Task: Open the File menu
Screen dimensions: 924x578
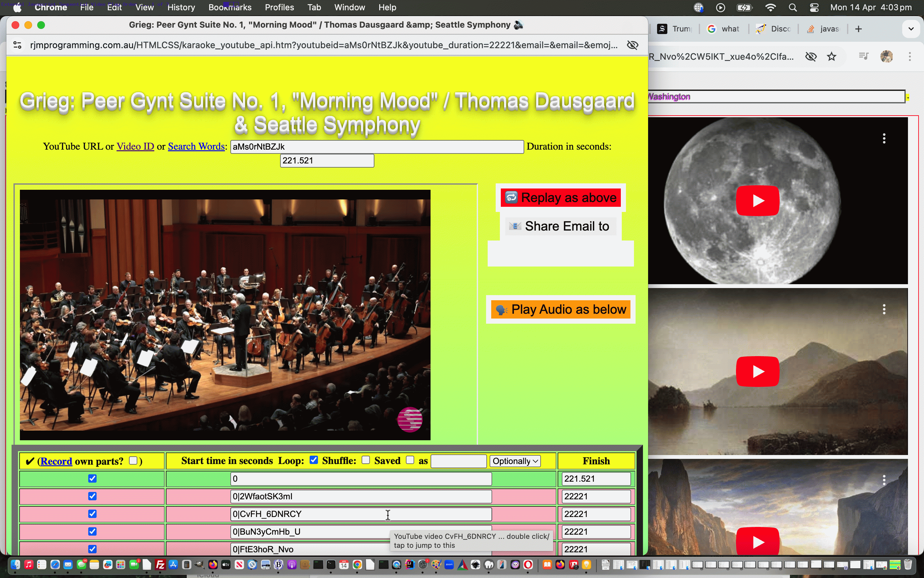Action: [87, 8]
